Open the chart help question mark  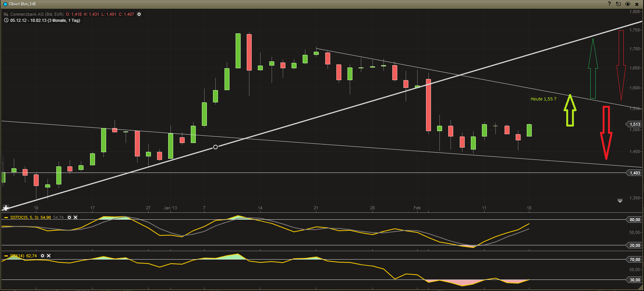point(609,4)
